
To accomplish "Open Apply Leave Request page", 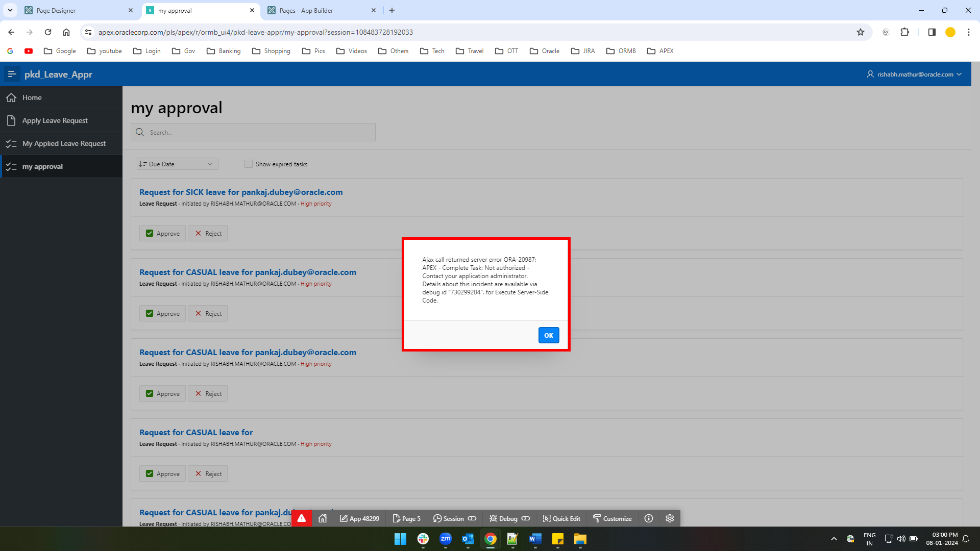I will pyautogui.click(x=54, y=120).
